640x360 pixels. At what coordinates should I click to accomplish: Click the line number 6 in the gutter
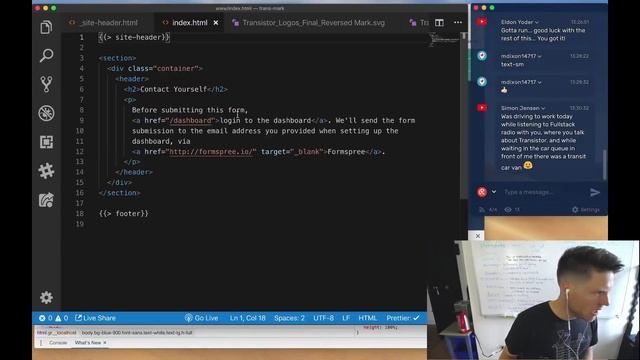(x=82, y=89)
